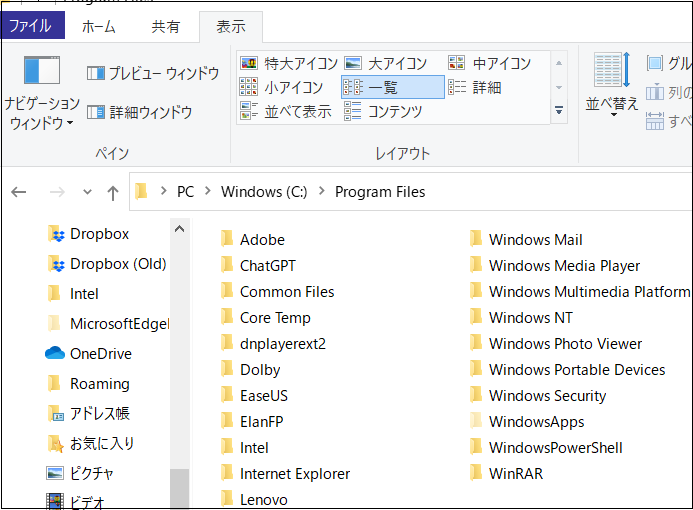The height and width of the screenshot is (510, 693).
Task: Expand the layout gallery more arrow
Action: (559, 111)
